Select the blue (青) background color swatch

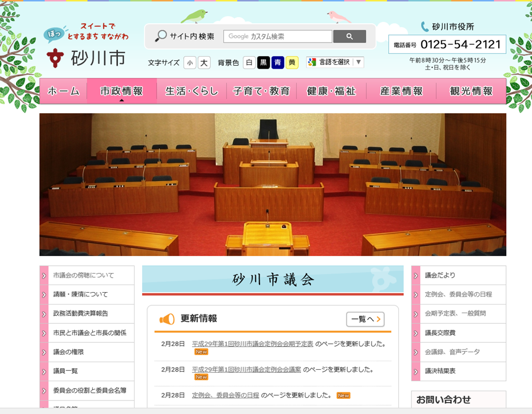pos(278,63)
